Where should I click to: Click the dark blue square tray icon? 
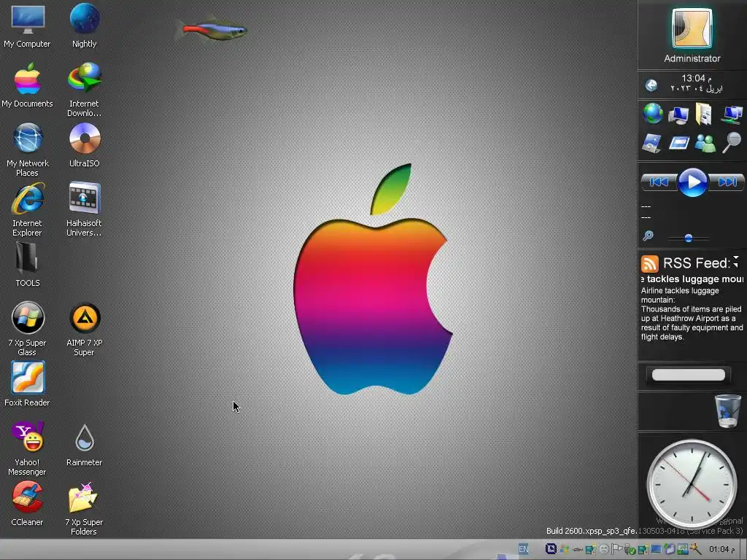click(x=551, y=548)
